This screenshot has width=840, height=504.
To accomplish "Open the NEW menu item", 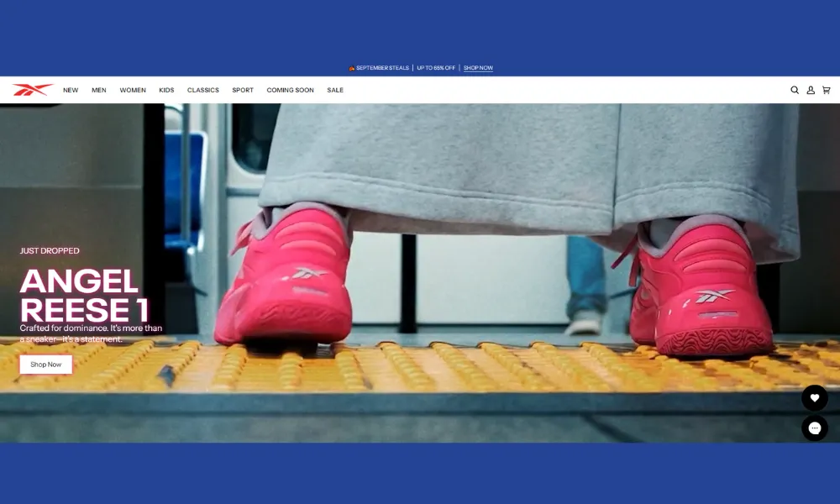I will 71,90.
